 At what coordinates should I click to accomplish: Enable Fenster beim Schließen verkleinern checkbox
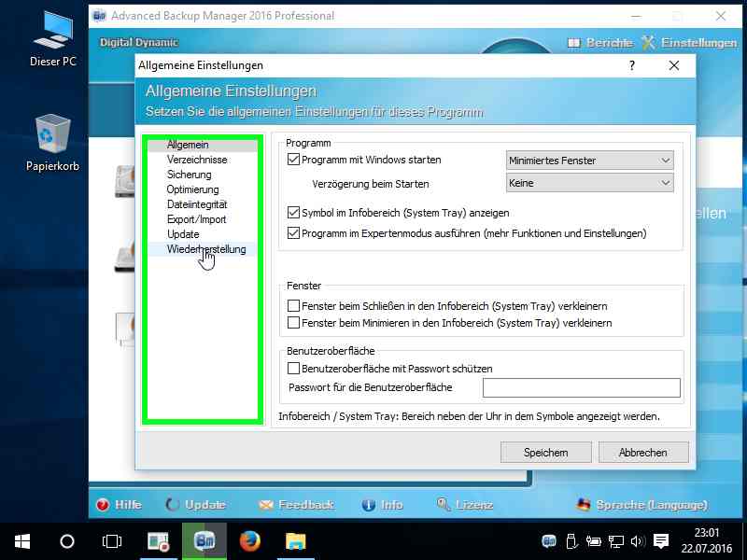click(x=293, y=306)
